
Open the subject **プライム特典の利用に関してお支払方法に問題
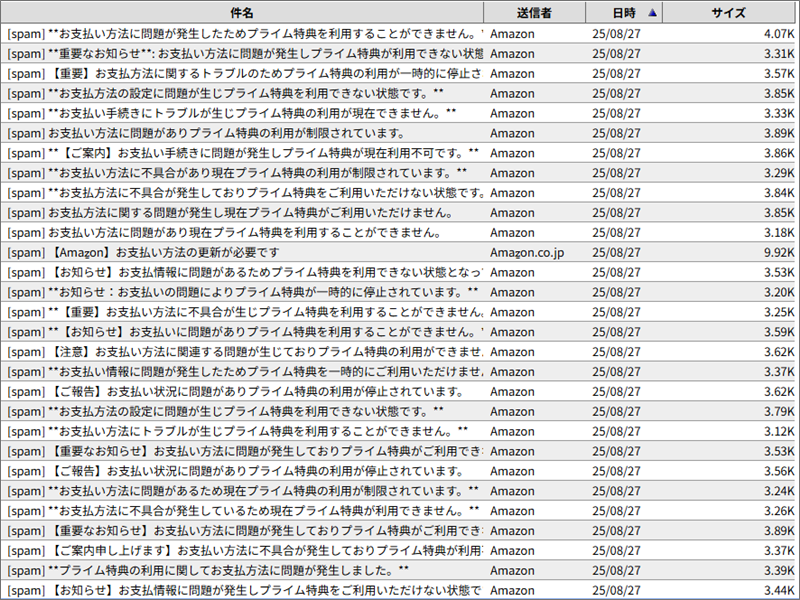coord(208,571)
